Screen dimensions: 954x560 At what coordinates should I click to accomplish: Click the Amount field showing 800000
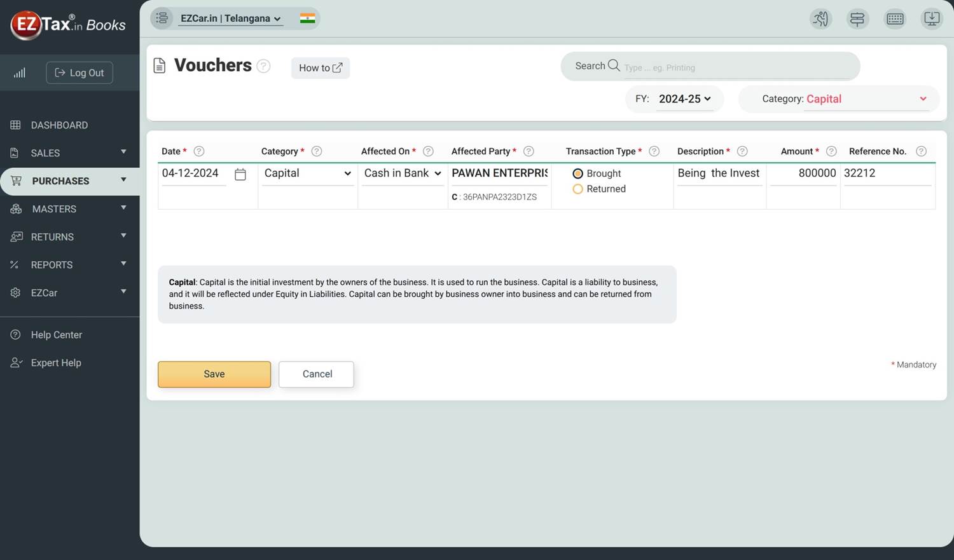click(x=803, y=174)
